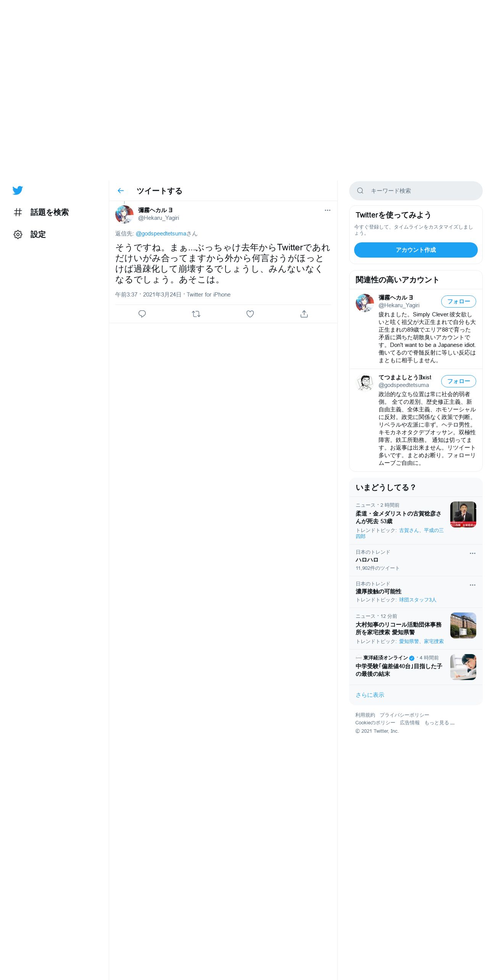Image resolution: width=490 pixels, height=980 pixels.
Task: Open settings gear icon in sidebar
Action: tap(18, 234)
